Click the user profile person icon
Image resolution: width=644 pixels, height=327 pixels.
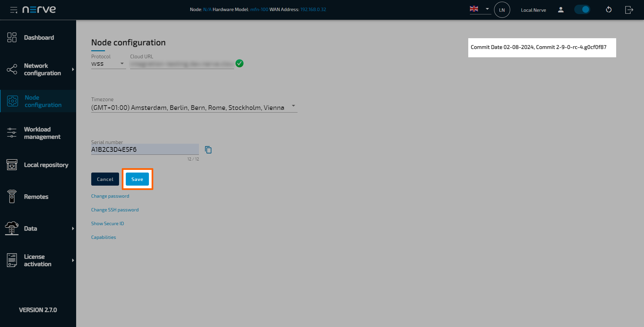(561, 10)
